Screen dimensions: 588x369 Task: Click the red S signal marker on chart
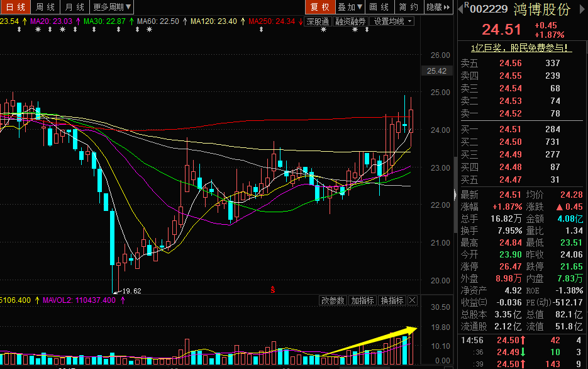click(273, 290)
